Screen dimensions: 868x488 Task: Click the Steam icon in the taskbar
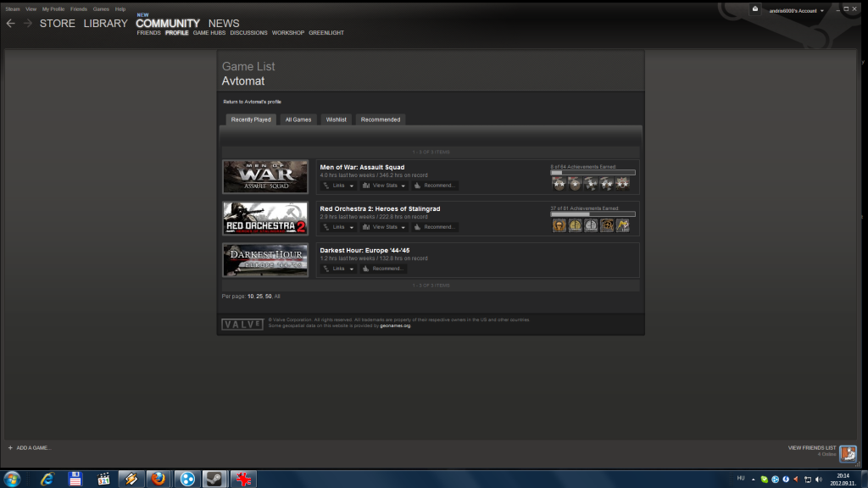[x=214, y=479]
